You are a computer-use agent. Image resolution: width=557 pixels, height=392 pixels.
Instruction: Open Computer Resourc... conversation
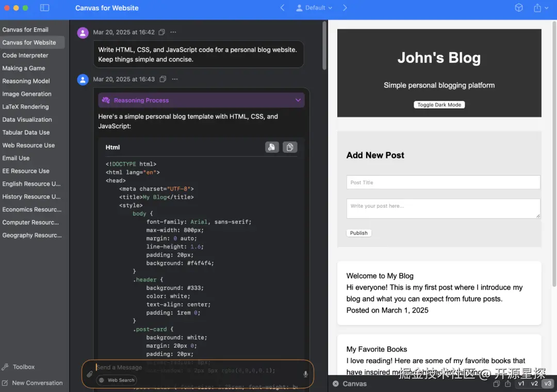(x=32, y=222)
